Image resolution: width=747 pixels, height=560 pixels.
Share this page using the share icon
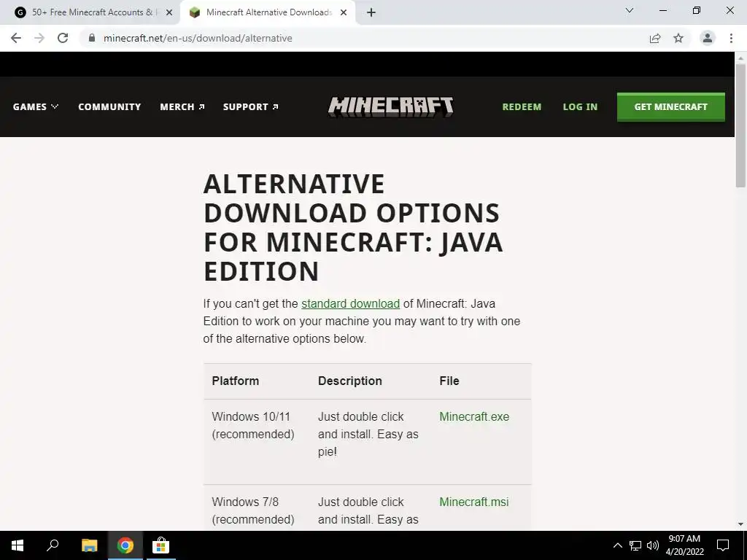(655, 38)
